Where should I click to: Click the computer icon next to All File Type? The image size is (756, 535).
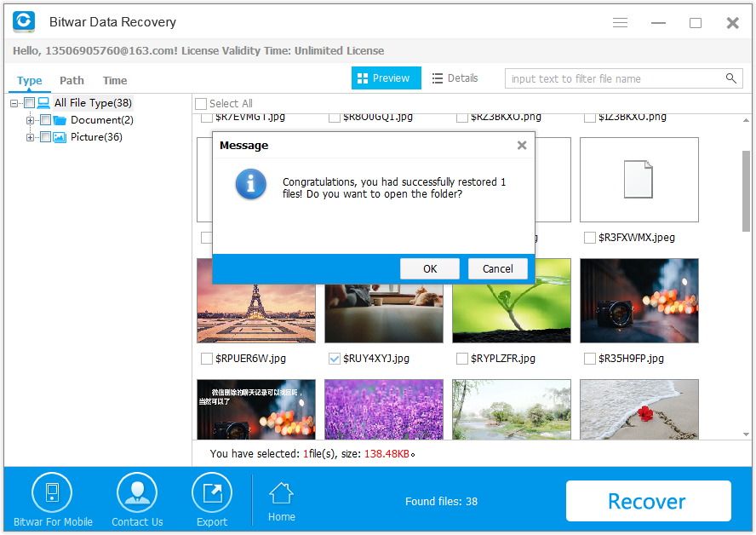(44, 103)
